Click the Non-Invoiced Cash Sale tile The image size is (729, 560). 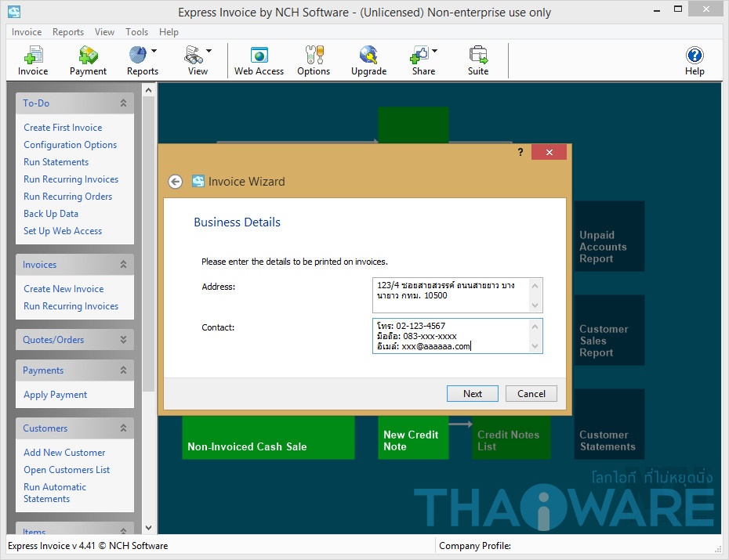(268, 437)
